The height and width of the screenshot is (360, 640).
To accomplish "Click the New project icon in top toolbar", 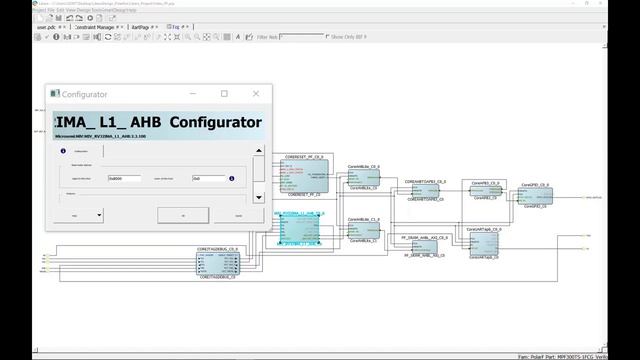I will click(40, 18).
